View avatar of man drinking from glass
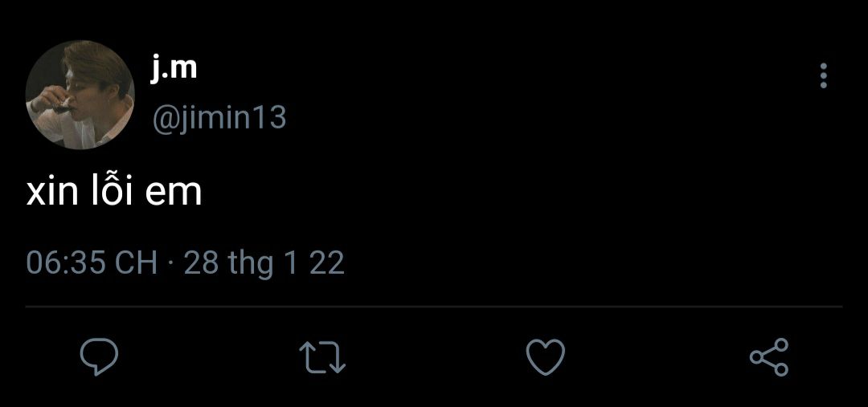 point(80,95)
